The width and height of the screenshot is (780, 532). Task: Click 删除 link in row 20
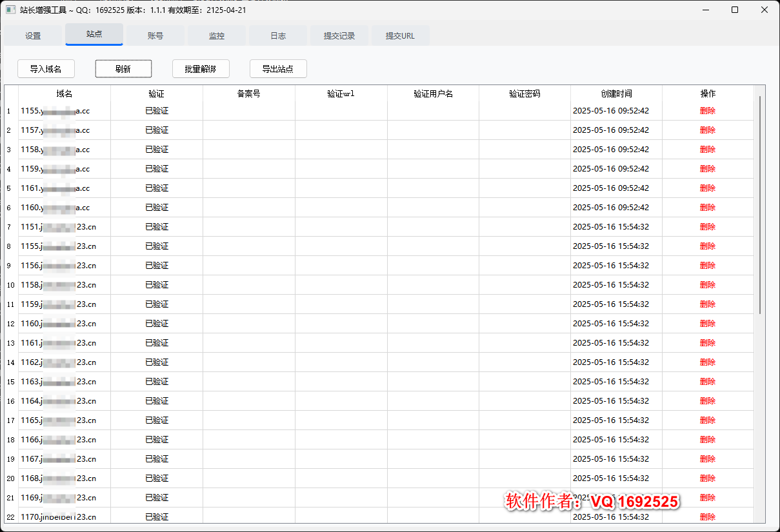point(708,478)
